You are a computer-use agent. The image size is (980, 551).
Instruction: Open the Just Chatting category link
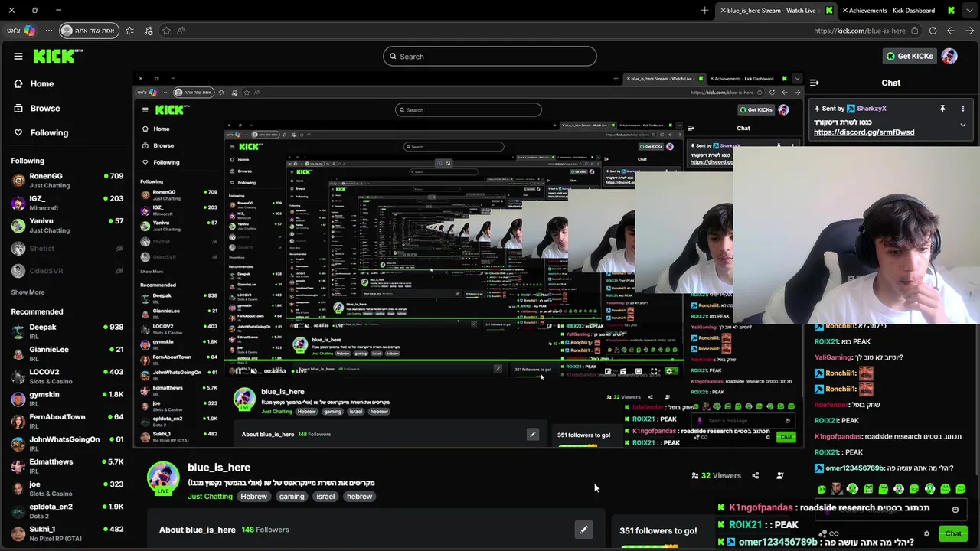[x=210, y=497]
